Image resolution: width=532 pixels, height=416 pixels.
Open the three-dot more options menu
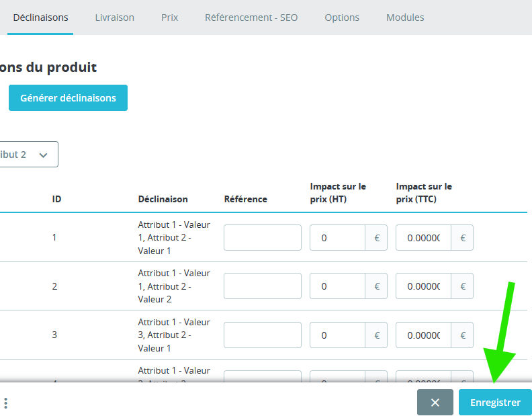(x=5, y=403)
